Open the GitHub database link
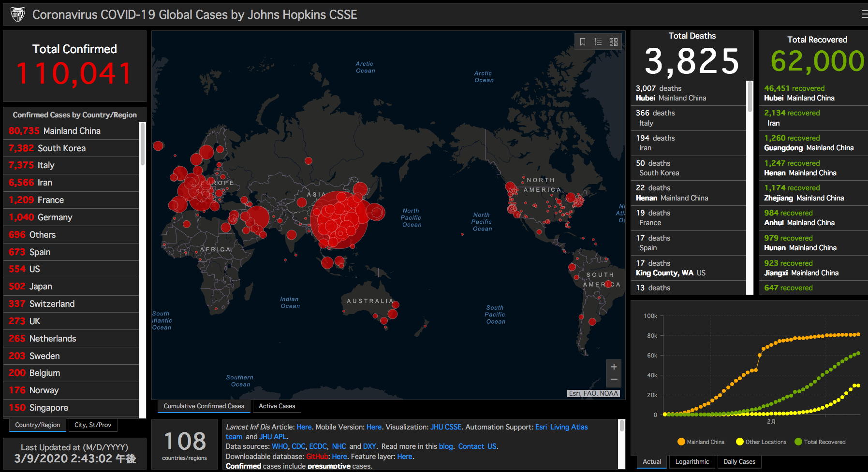Screen dimensions: 868x472 point(317,457)
